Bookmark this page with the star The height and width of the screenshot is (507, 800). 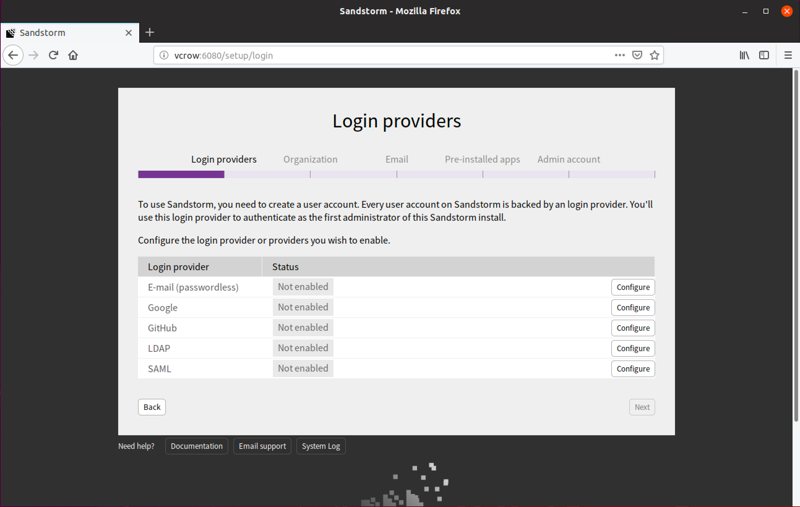coord(655,55)
